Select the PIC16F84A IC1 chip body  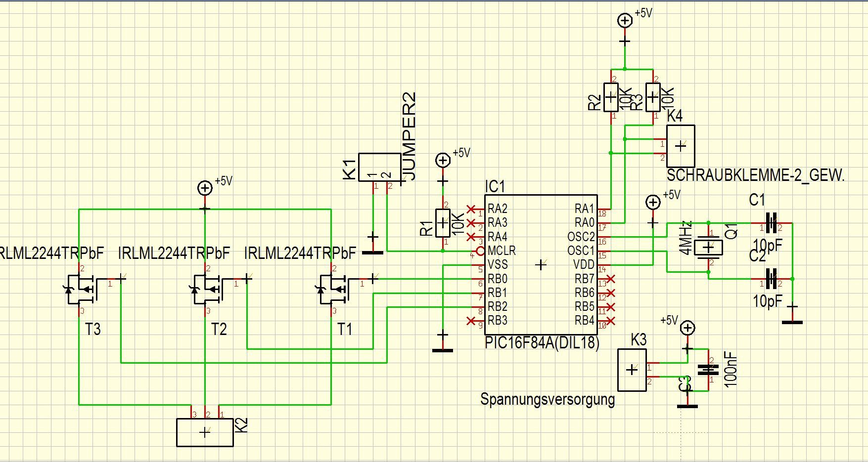click(x=541, y=264)
